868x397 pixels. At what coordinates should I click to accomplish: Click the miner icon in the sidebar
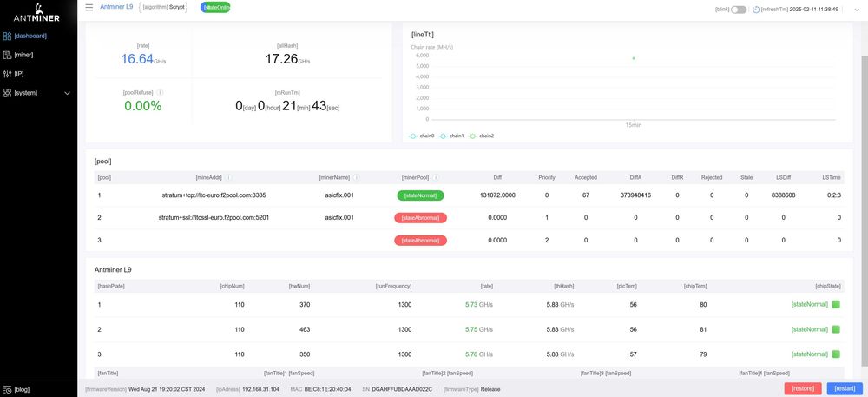point(7,55)
